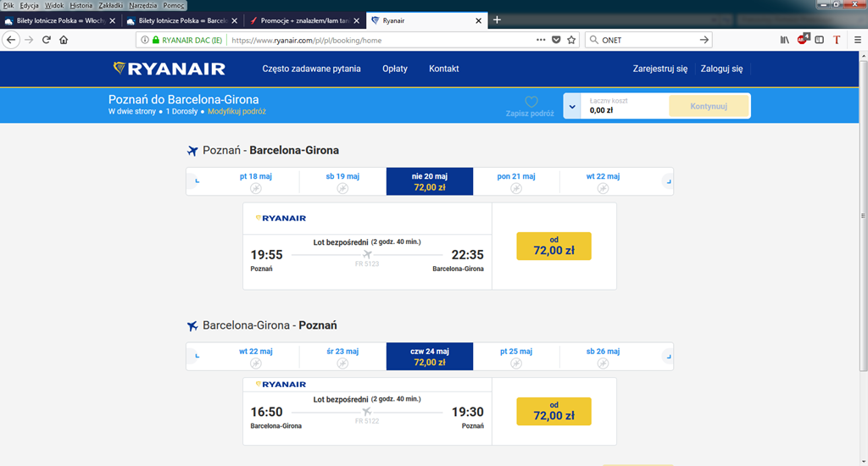868x466 pixels.
Task: Show earlier outbound dates with left arrow
Action: tap(197, 181)
